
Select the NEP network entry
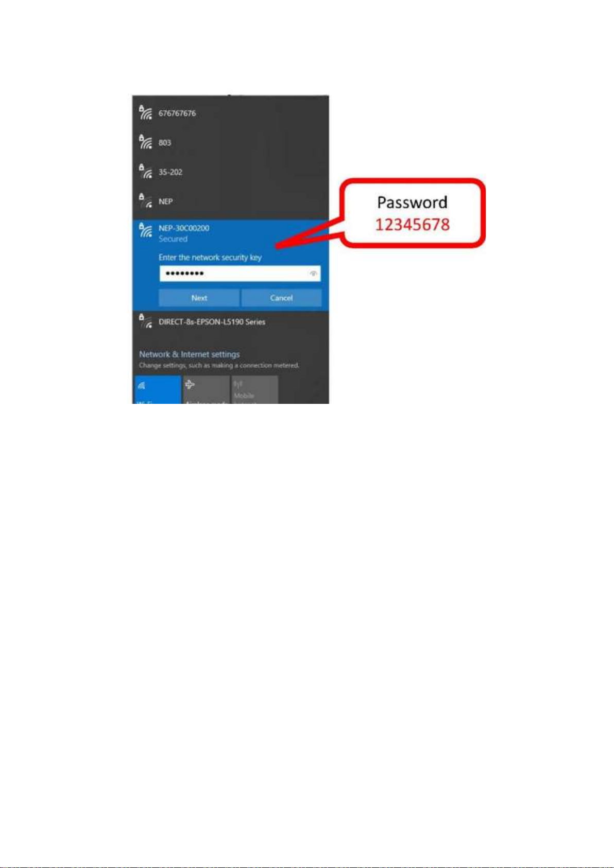(230, 201)
